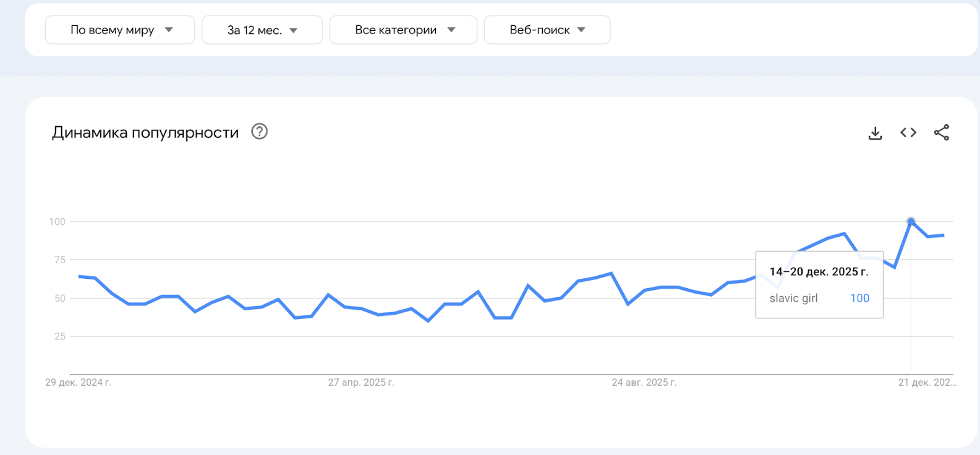Click the share icon on the chart
The width and height of the screenshot is (980, 455).
pyautogui.click(x=941, y=132)
